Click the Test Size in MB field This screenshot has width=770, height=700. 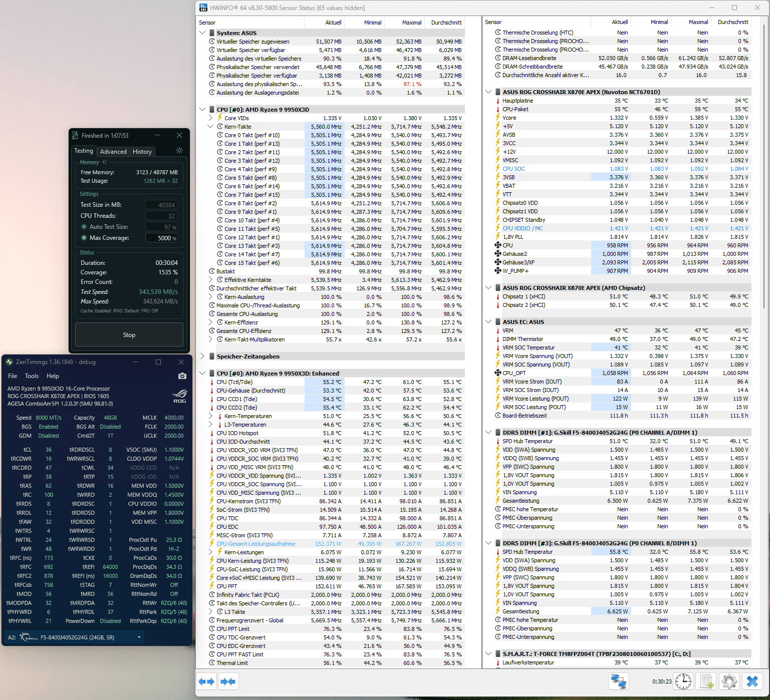click(161, 205)
